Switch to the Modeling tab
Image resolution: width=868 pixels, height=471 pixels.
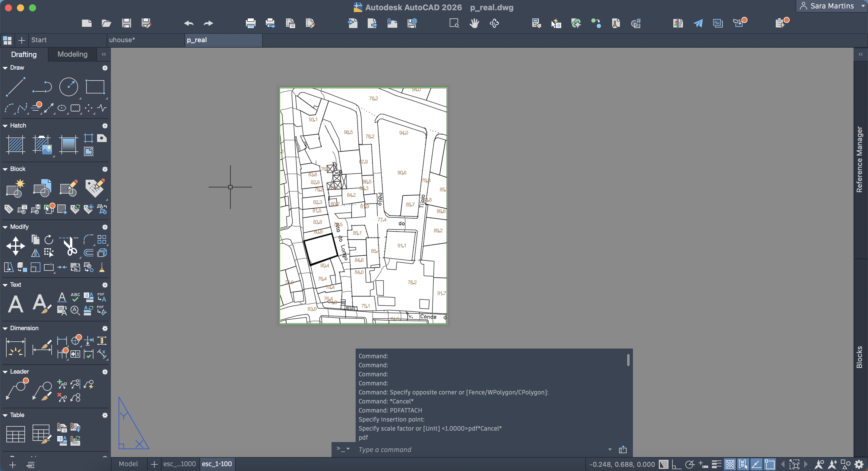(x=72, y=54)
